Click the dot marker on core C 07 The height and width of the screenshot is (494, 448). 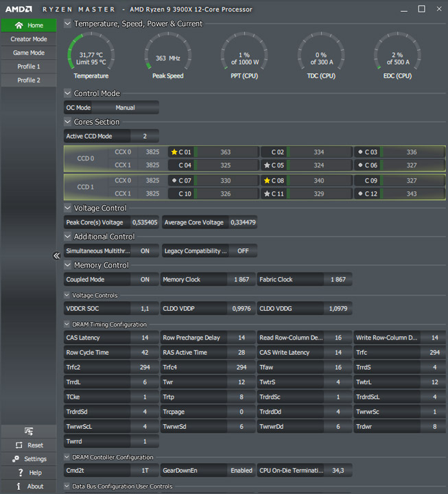tap(174, 180)
